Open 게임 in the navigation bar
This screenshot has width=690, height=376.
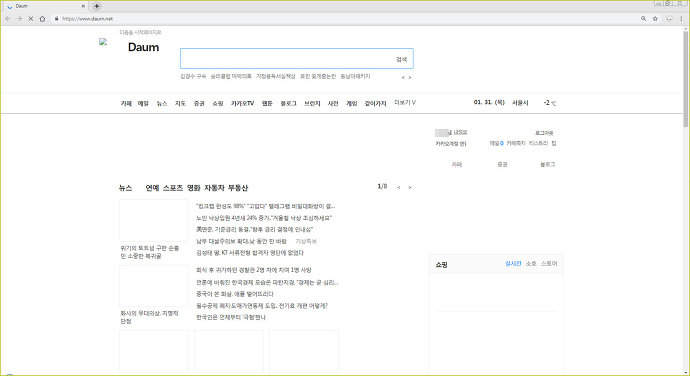coord(352,103)
